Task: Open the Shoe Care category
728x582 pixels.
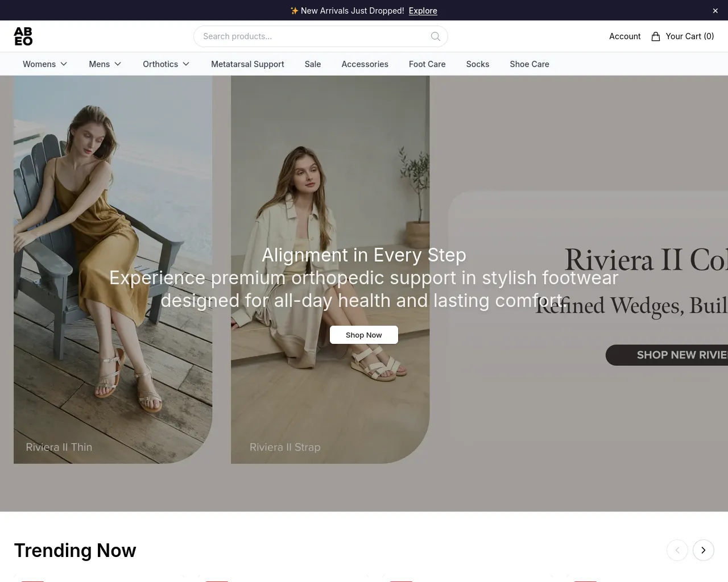Action: (530, 64)
